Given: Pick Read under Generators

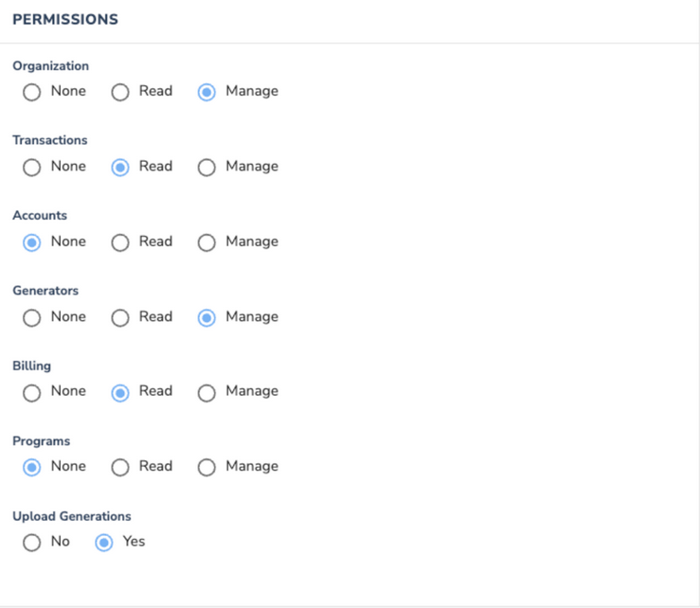Looking at the screenshot, I should click(120, 318).
